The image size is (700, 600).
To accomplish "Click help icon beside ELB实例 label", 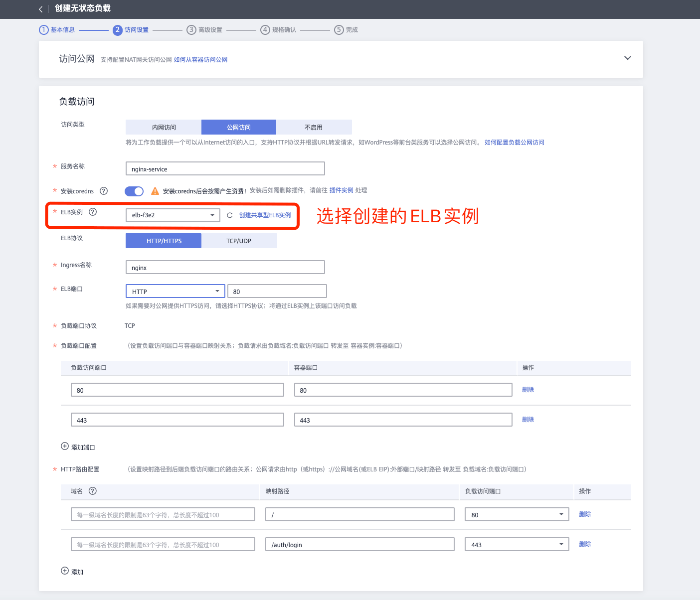I will [93, 212].
